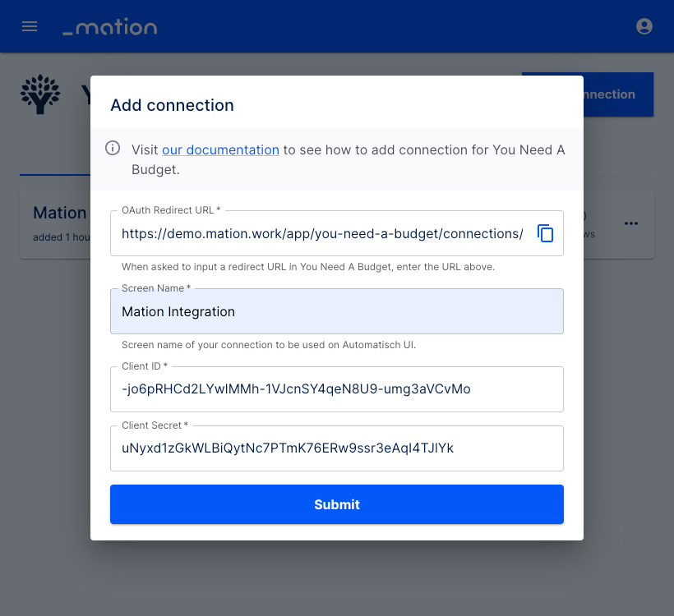
Task: Click the Add connection dialog title
Action: 172,105
